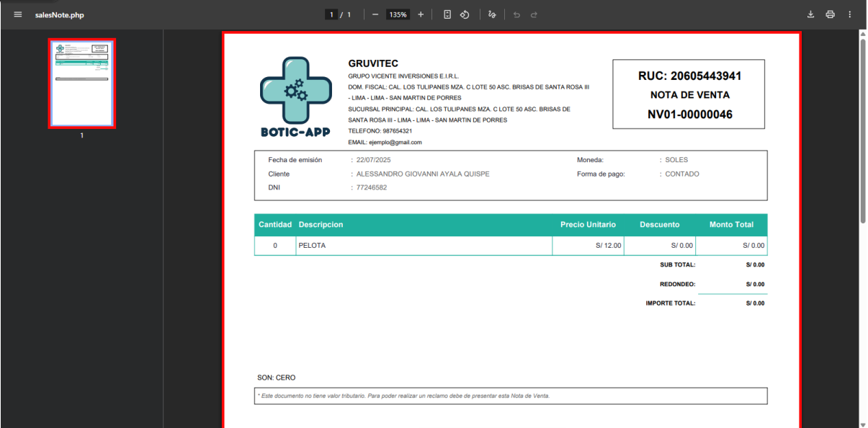Download the salesNote PDF
Viewport: 868px width, 428px height.
[x=810, y=14]
